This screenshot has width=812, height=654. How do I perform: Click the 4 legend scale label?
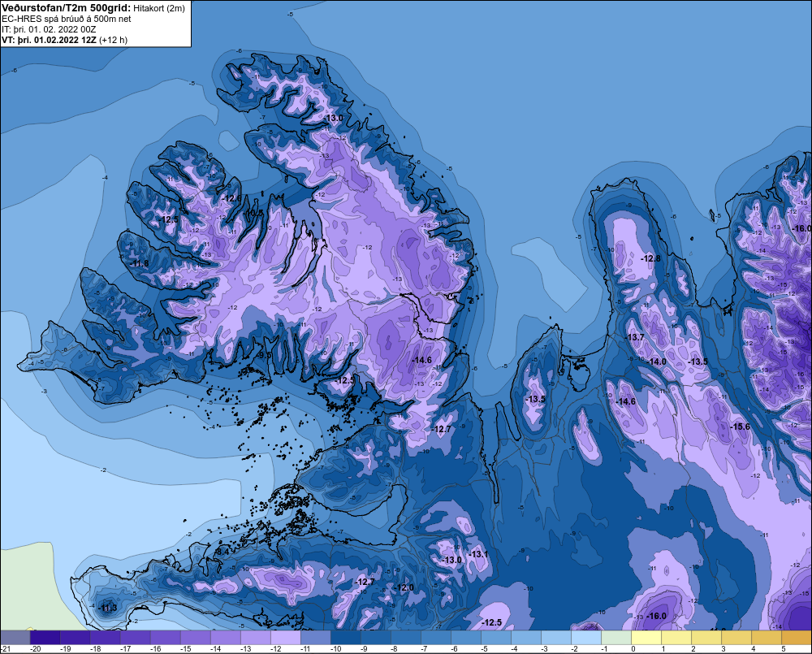754,649
